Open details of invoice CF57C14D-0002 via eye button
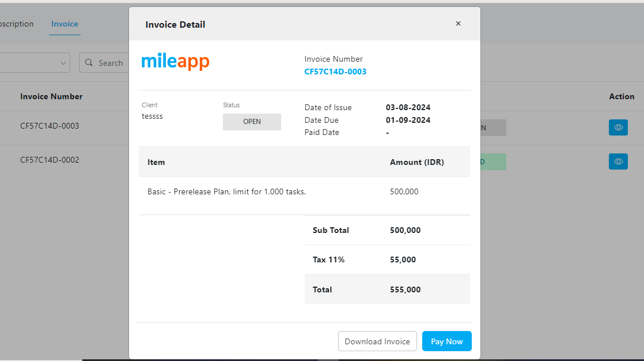This screenshot has width=644, height=361. (618, 161)
